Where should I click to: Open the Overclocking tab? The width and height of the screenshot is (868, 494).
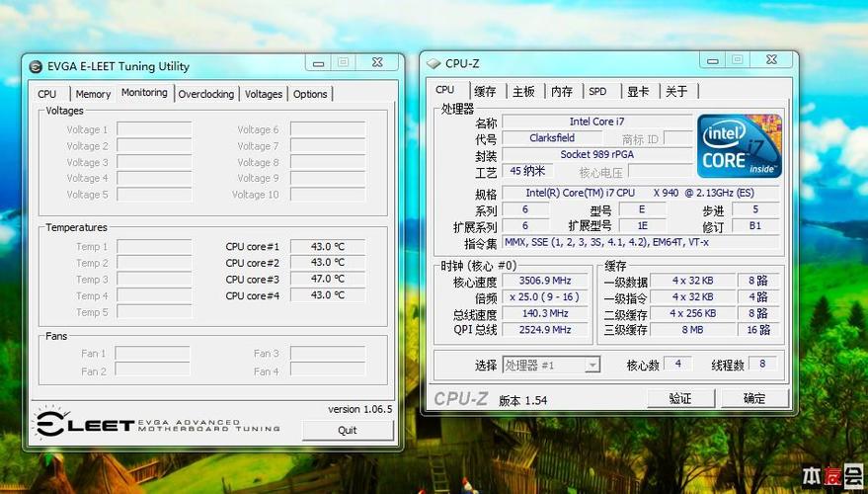(x=206, y=94)
